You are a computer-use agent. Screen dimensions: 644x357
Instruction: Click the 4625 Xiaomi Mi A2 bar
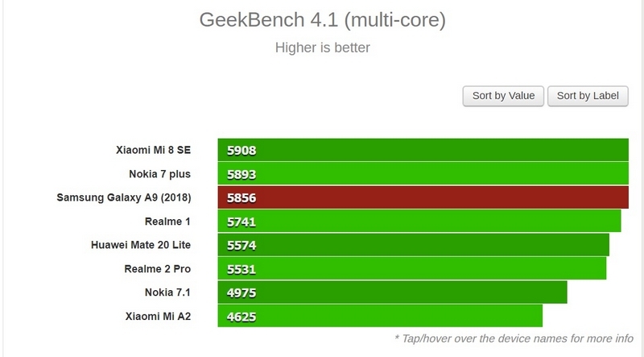380,316
